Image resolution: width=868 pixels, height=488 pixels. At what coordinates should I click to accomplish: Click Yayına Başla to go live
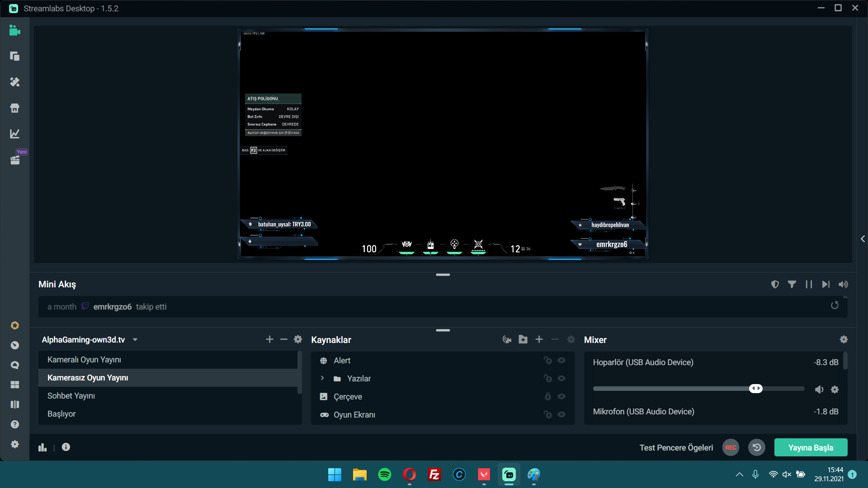point(811,447)
